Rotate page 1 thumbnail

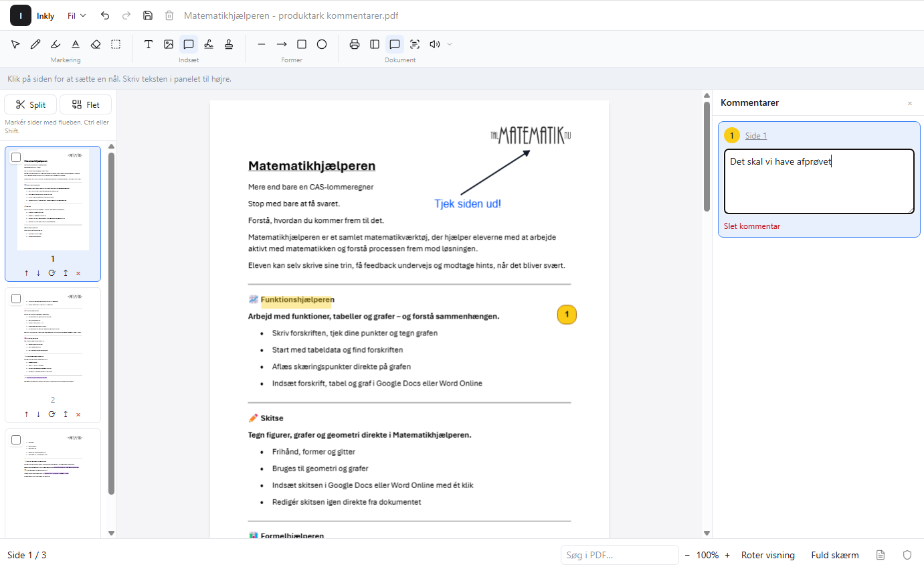tap(52, 273)
